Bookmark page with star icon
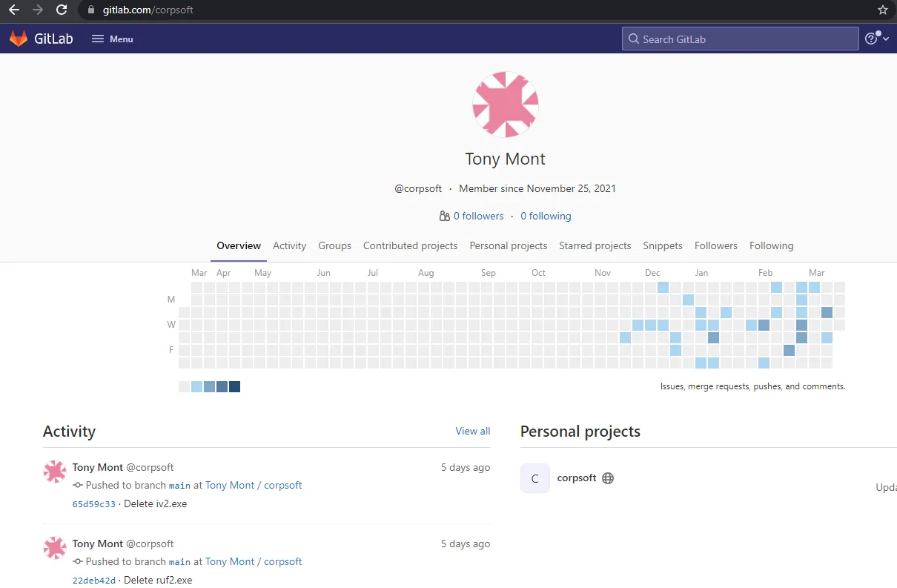The height and width of the screenshot is (588, 897). pyautogui.click(x=882, y=10)
